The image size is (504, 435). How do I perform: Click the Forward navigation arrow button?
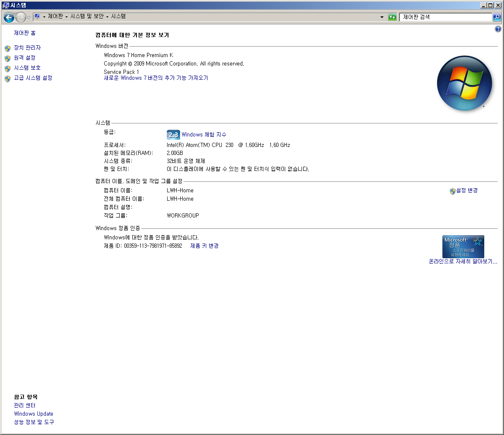[x=21, y=17]
